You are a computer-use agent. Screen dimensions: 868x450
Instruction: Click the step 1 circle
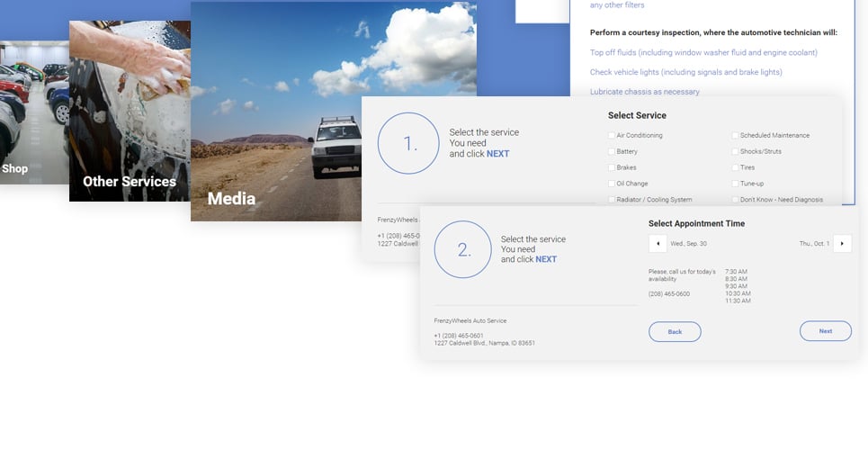(x=408, y=143)
